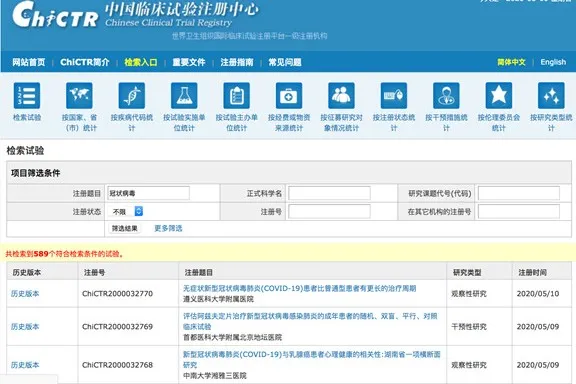Click the 注册号 input field
The image size is (576, 384).
point(329,212)
